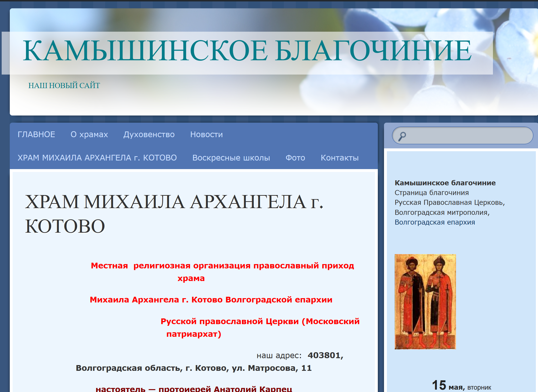Go to the Новости menu item
The height and width of the screenshot is (392, 538).
(206, 134)
